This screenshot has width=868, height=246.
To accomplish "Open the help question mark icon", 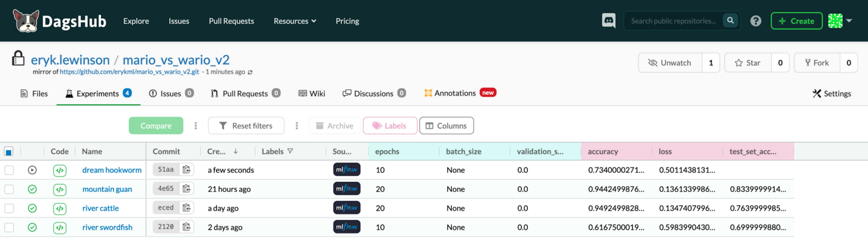I will pyautogui.click(x=755, y=21).
